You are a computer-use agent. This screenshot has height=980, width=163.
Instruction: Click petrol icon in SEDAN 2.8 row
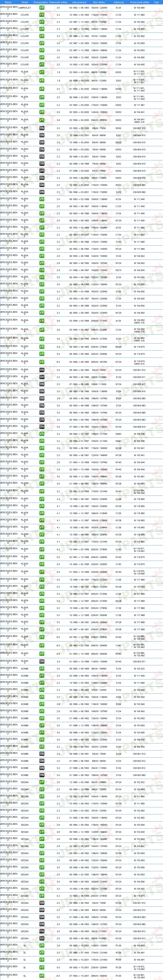point(42,846)
